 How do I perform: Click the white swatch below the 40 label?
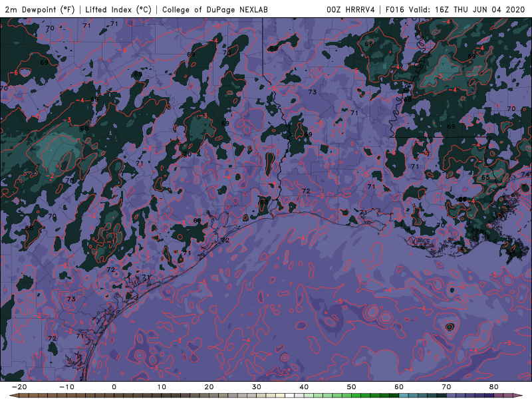pos(290,396)
